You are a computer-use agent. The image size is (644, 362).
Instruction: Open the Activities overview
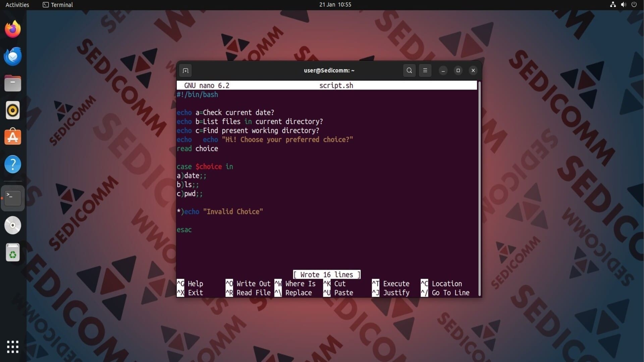click(x=17, y=5)
